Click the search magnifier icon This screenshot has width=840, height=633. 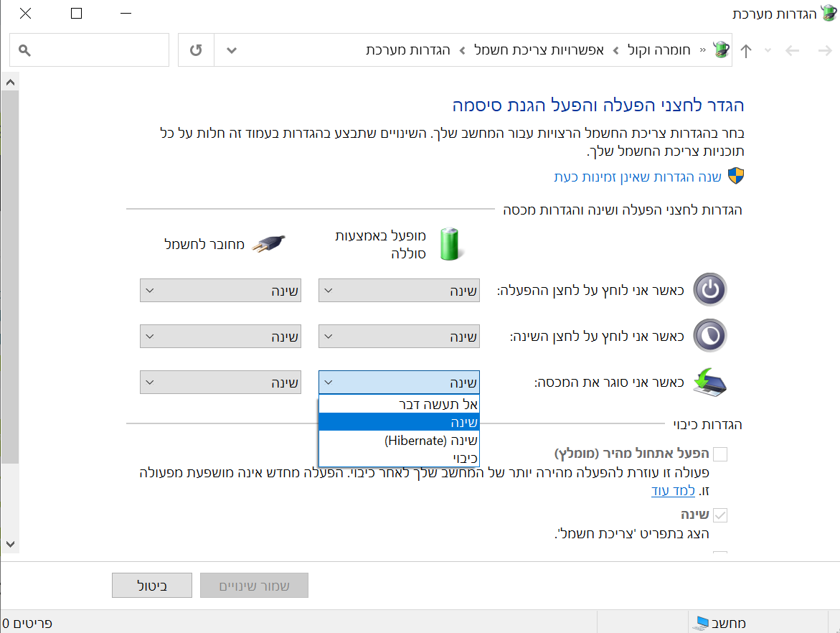click(x=24, y=50)
